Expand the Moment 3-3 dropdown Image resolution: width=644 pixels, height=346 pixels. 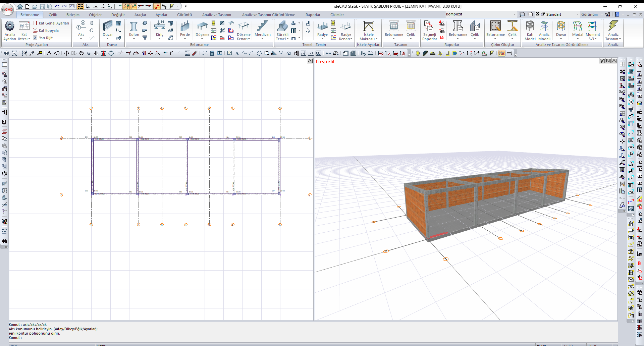click(596, 39)
